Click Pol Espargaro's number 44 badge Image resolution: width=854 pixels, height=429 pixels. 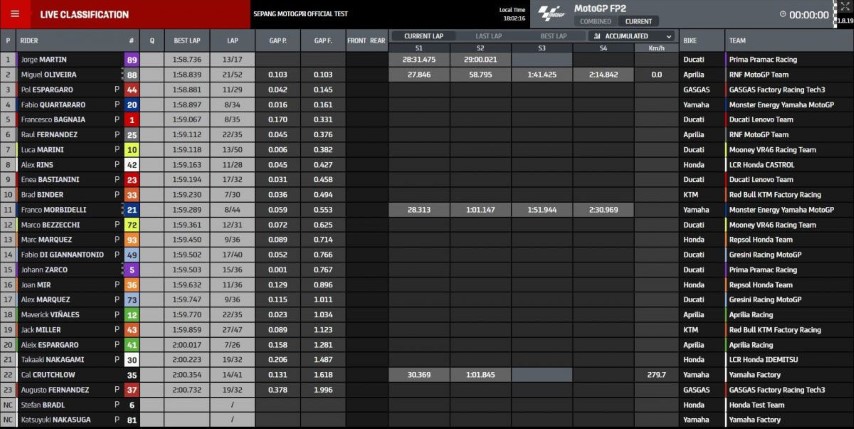tap(131, 89)
